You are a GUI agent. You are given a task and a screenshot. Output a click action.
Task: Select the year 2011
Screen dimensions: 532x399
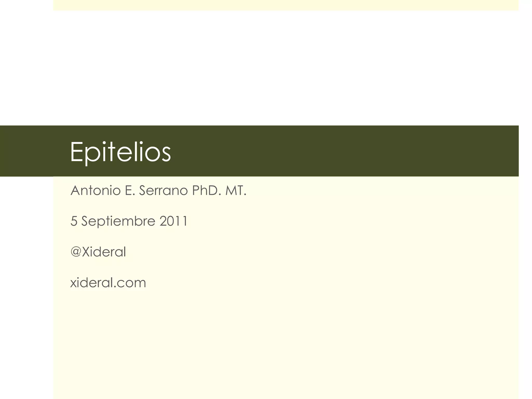173,221
